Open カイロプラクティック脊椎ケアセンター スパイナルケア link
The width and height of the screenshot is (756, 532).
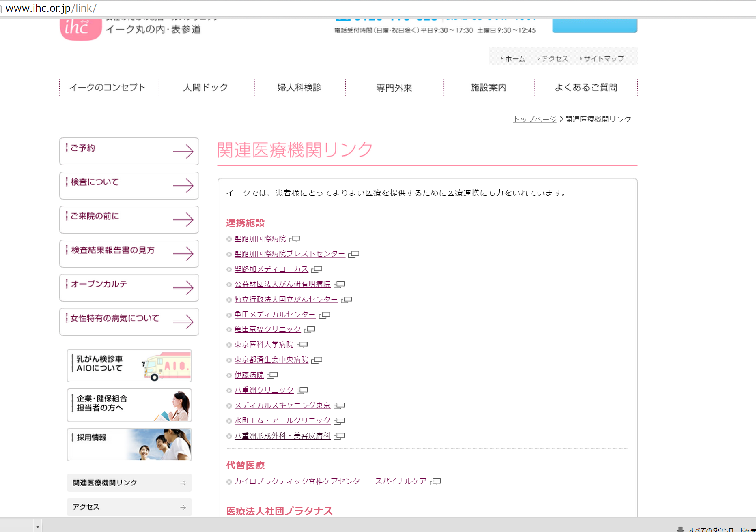[x=331, y=481]
